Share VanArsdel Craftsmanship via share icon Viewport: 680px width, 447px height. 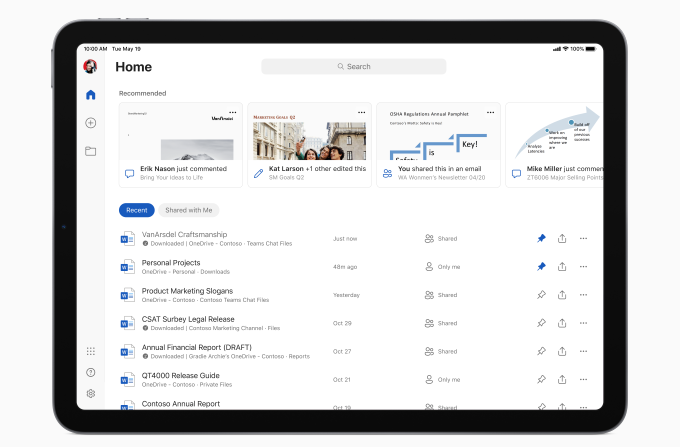(562, 238)
